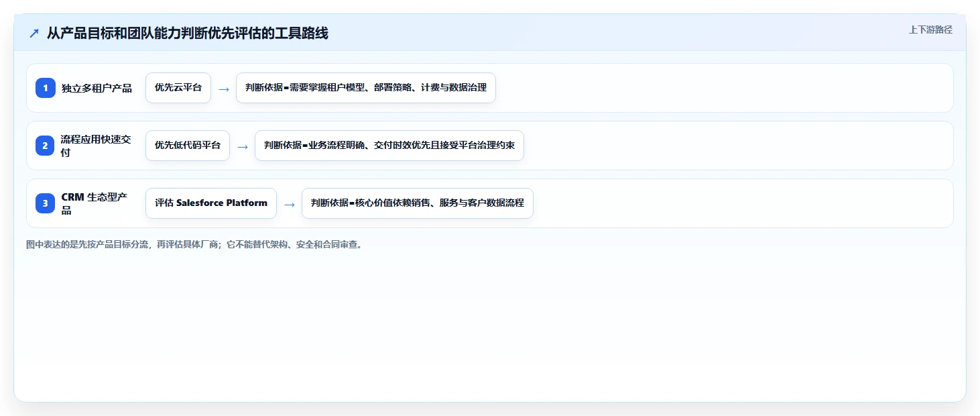Click the number 2 badge

[46, 146]
